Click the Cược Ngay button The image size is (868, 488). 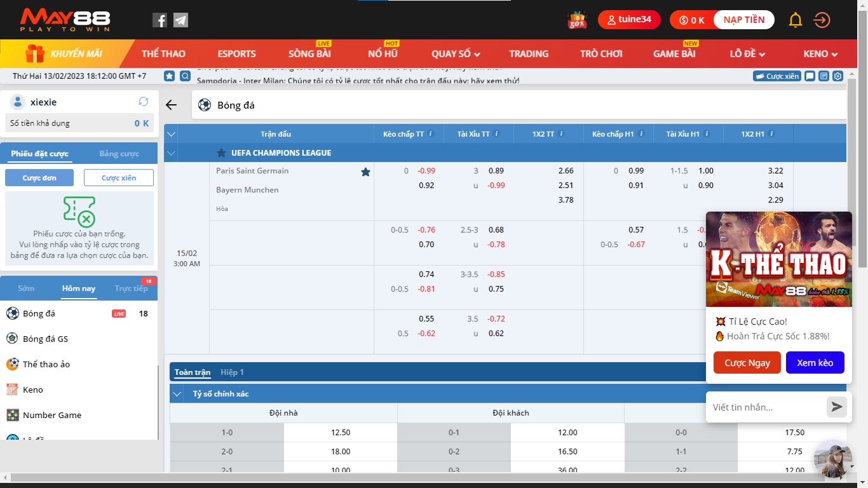[x=747, y=363]
